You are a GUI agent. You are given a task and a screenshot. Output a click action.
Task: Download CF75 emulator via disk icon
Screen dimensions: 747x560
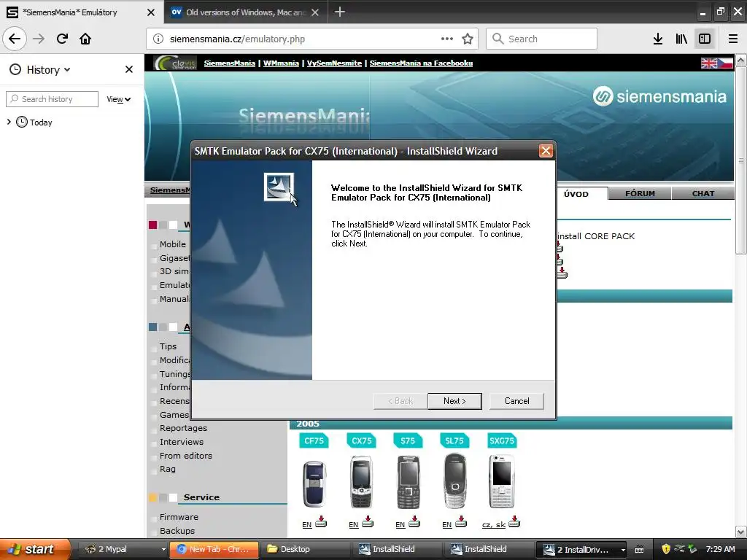(x=321, y=522)
